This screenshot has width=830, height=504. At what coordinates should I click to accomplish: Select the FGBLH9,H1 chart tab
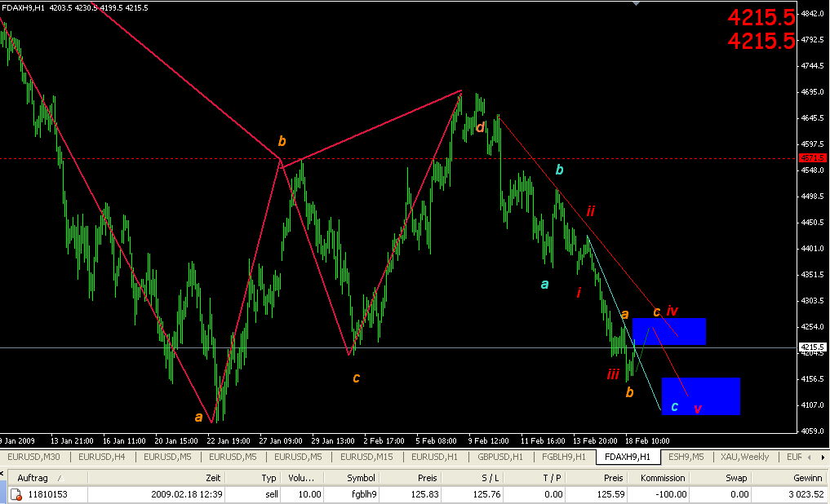[x=564, y=457]
